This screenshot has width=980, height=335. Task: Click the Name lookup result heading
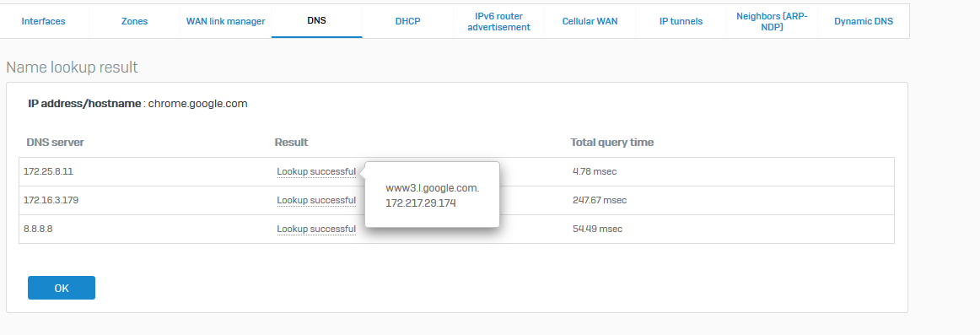click(72, 68)
